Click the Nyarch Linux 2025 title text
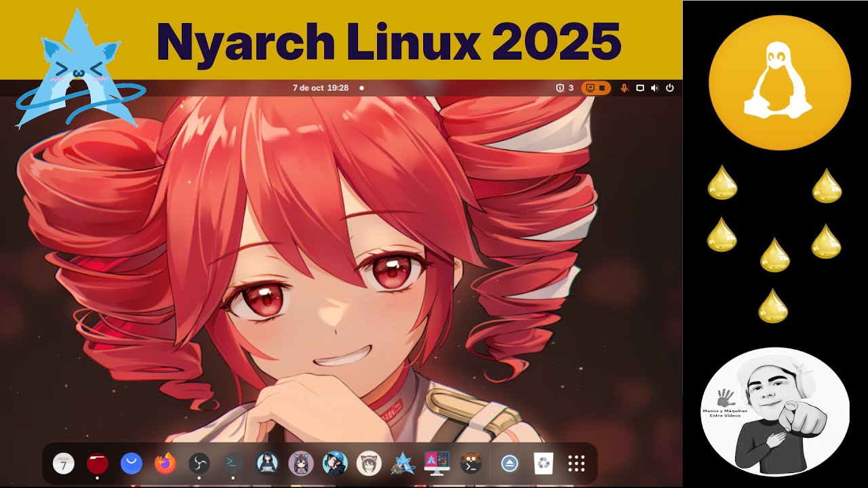Image resolution: width=868 pixels, height=488 pixels. 389,42
